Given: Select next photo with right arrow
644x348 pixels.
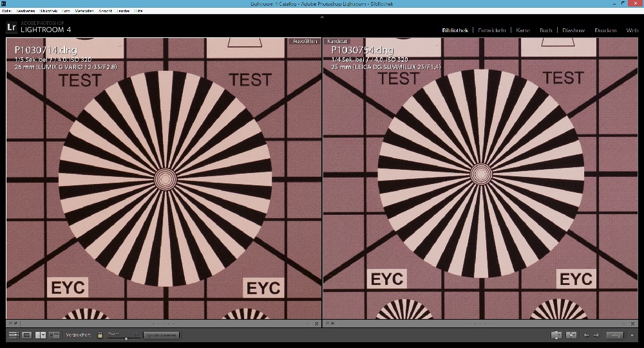Looking at the screenshot, I should [x=596, y=335].
